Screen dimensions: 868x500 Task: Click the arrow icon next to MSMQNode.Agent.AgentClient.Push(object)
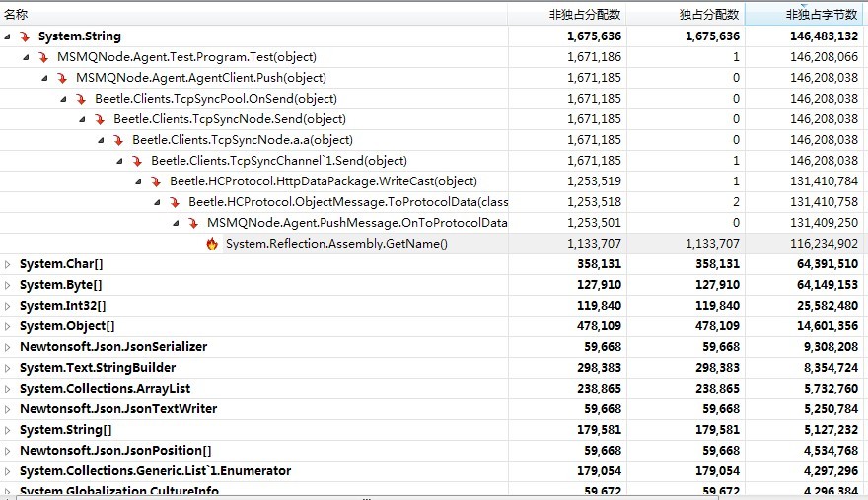point(62,78)
